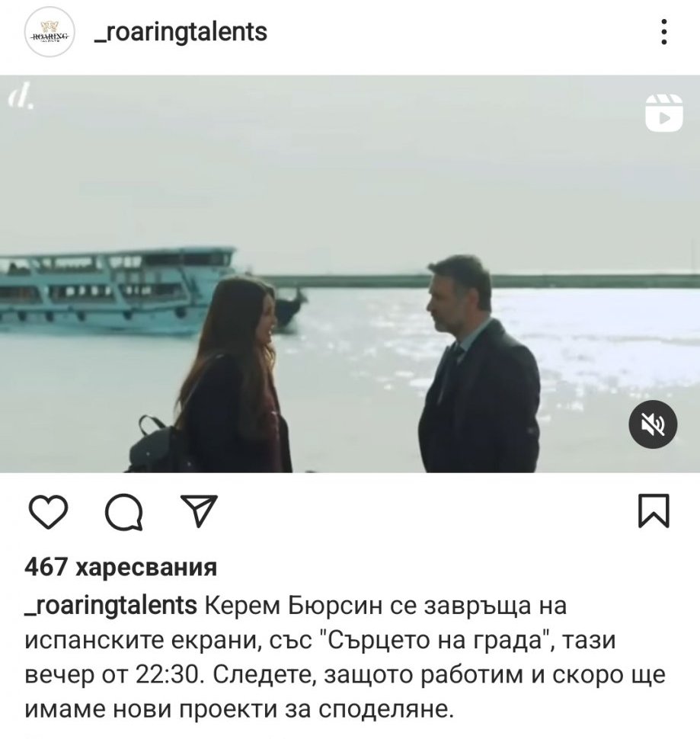Click the "d." watermark on the video
This screenshot has height=739, width=700.
coord(21,96)
